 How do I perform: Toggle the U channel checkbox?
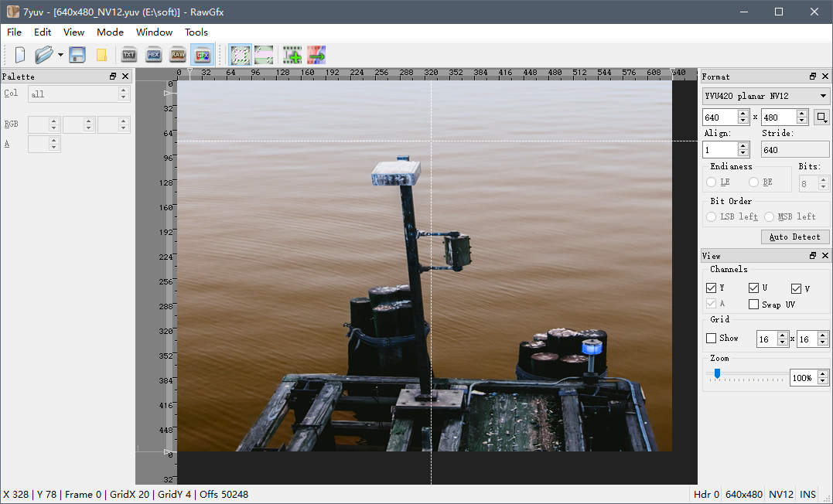(753, 288)
